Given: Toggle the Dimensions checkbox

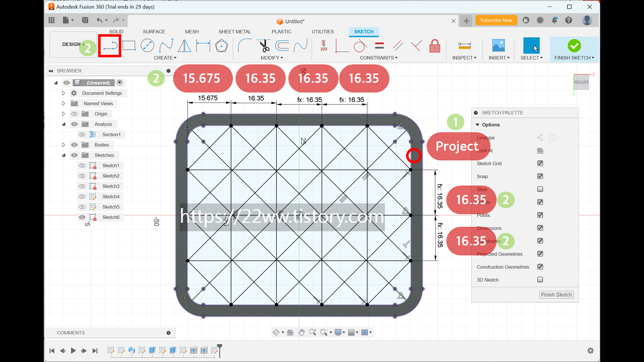Looking at the screenshot, I should coord(540,228).
